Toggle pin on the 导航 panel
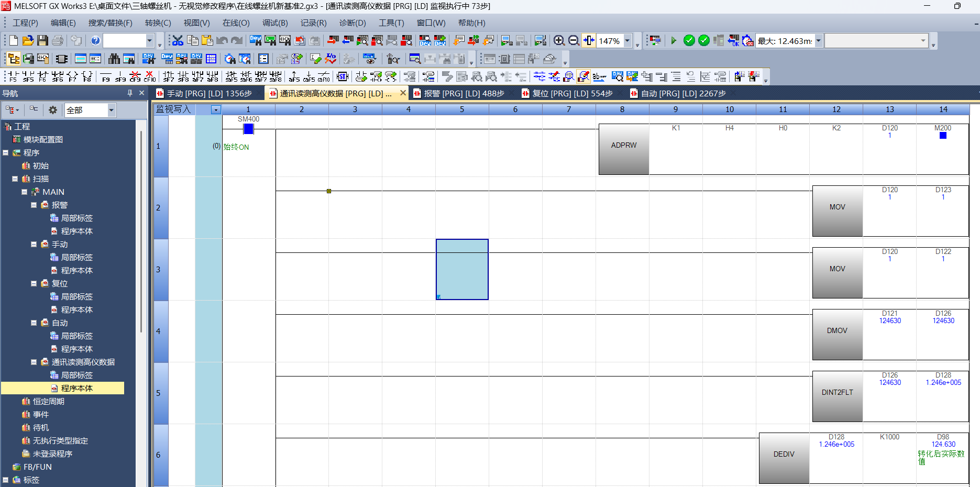The image size is (980, 487). pyautogui.click(x=130, y=93)
